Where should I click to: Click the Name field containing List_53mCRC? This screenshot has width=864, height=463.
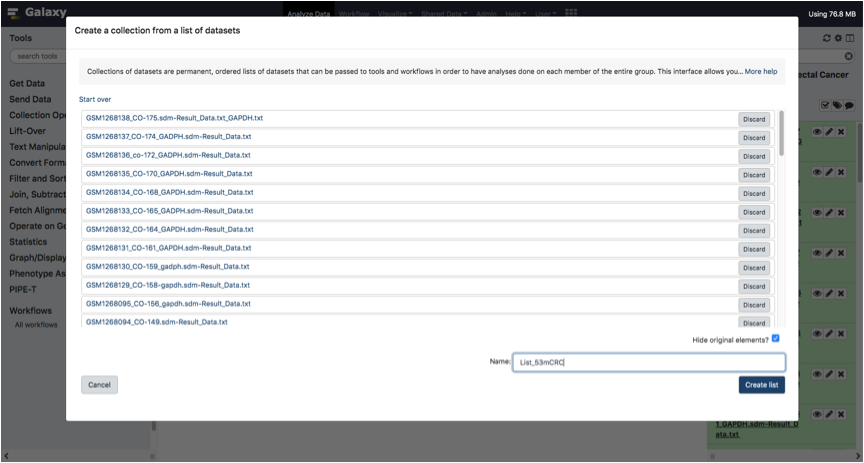tap(649, 362)
